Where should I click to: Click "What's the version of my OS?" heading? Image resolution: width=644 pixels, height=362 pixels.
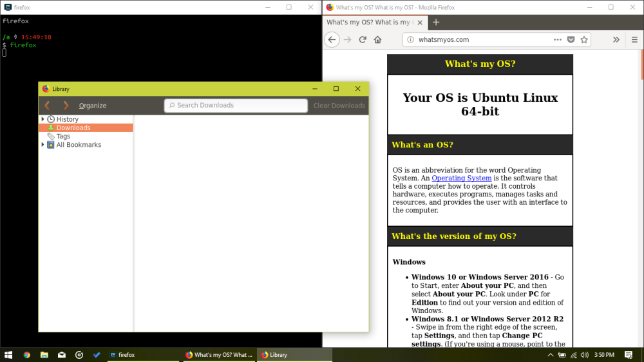click(454, 236)
